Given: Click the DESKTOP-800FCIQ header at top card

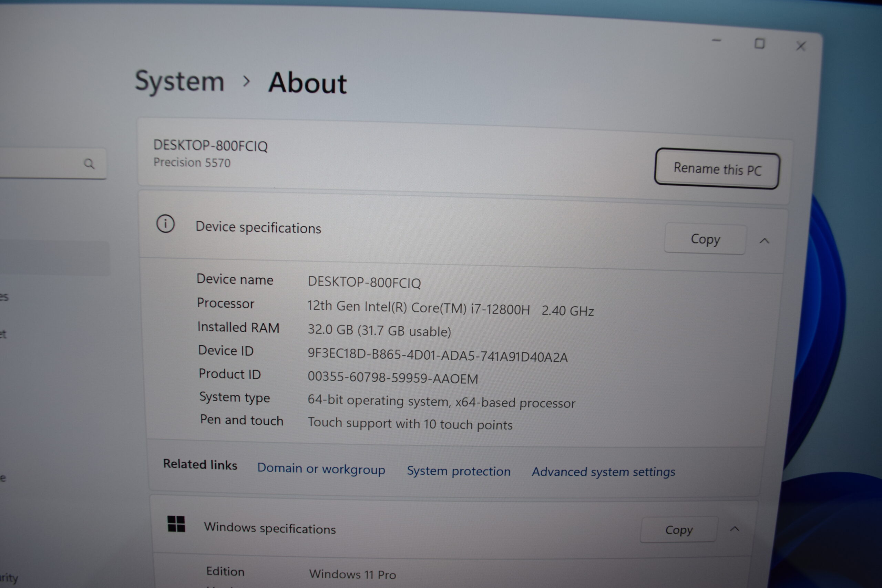Looking at the screenshot, I should coord(211,145).
